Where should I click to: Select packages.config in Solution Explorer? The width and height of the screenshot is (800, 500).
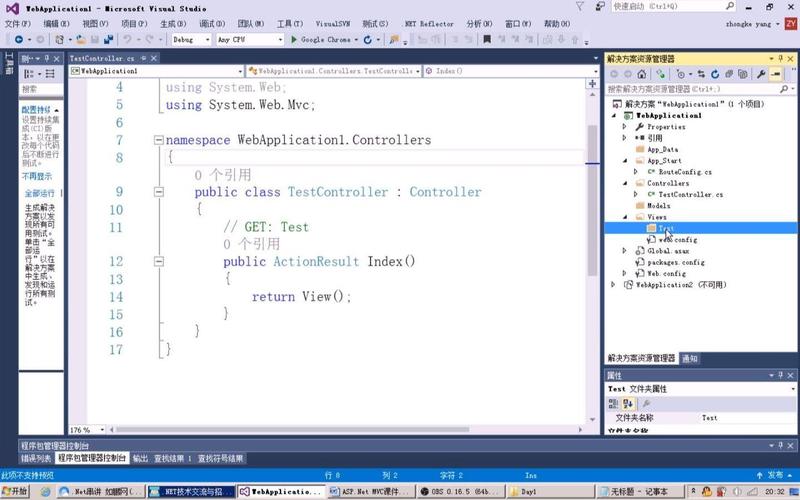click(676, 262)
